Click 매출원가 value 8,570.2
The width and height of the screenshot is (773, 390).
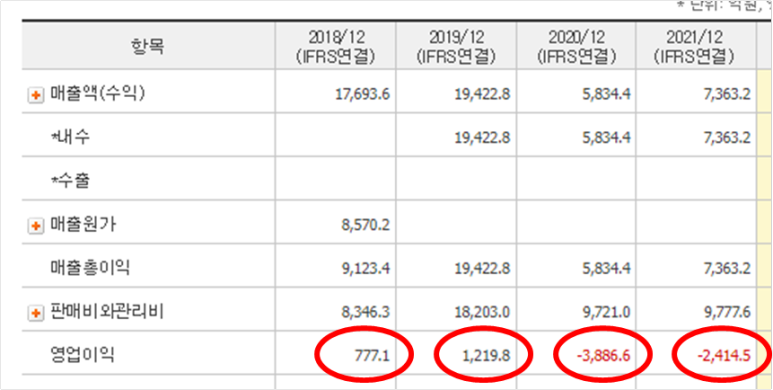click(x=366, y=225)
